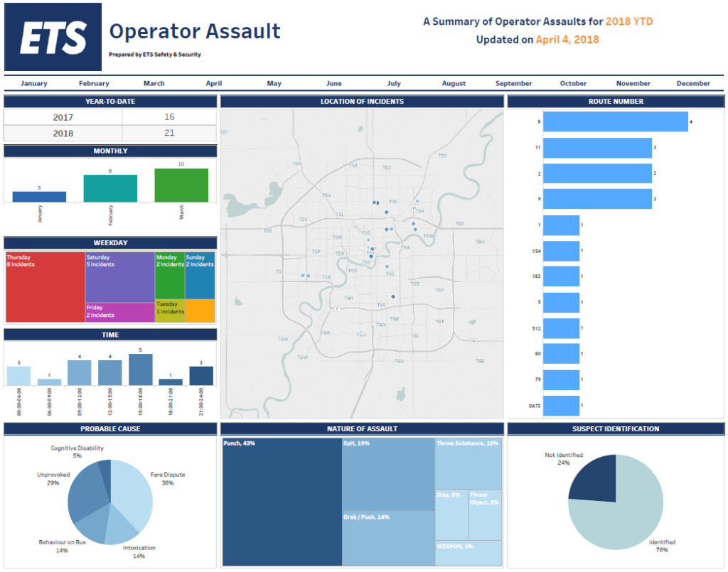The image size is (728, 572).
Task: Click the bar for Route 11
Action: point(597,148)
